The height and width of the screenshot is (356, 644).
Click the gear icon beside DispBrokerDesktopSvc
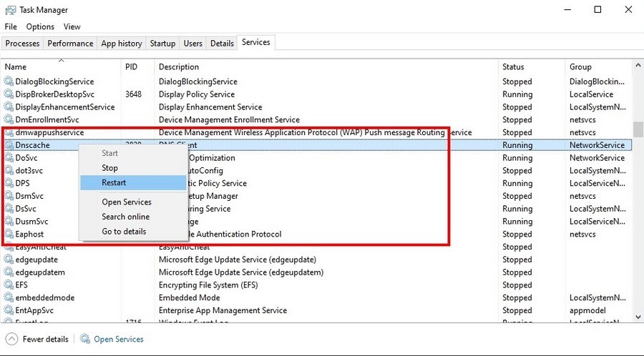coord(9,94)
